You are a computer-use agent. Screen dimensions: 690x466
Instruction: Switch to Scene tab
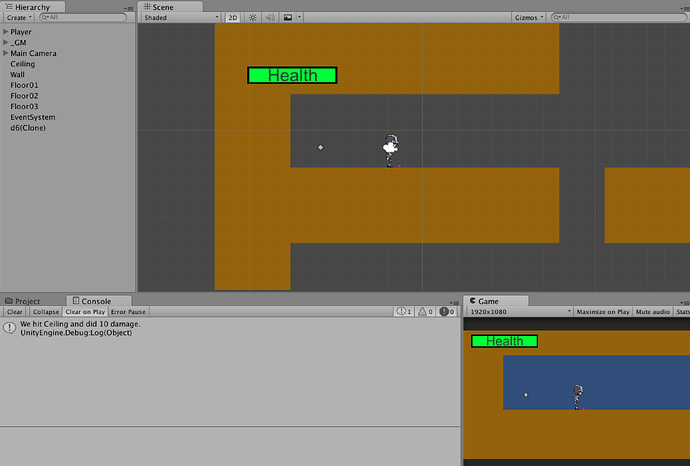(170, 7)
